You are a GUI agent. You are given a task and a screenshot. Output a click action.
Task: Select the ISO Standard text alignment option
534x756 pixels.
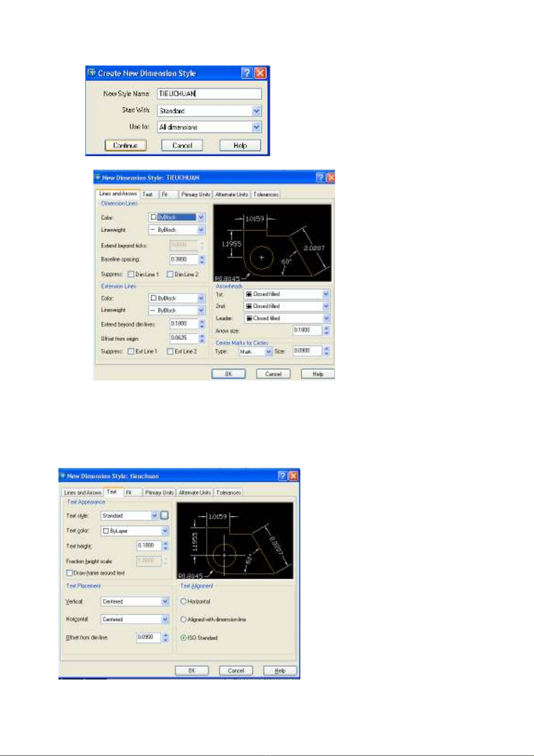(x=183, y=638)
